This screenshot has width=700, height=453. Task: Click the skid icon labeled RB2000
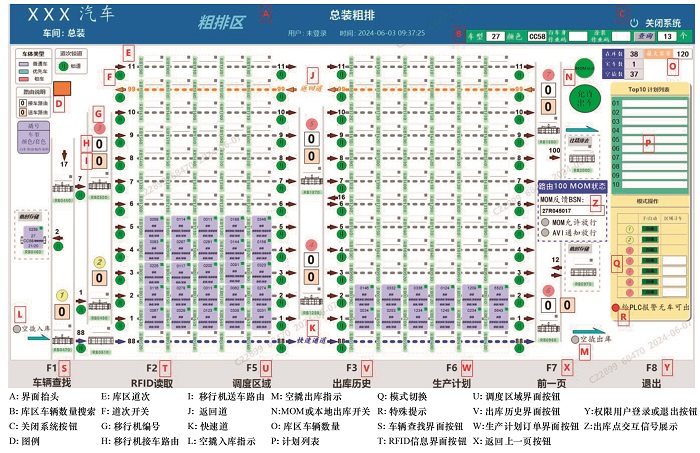(x=582, y=159)
